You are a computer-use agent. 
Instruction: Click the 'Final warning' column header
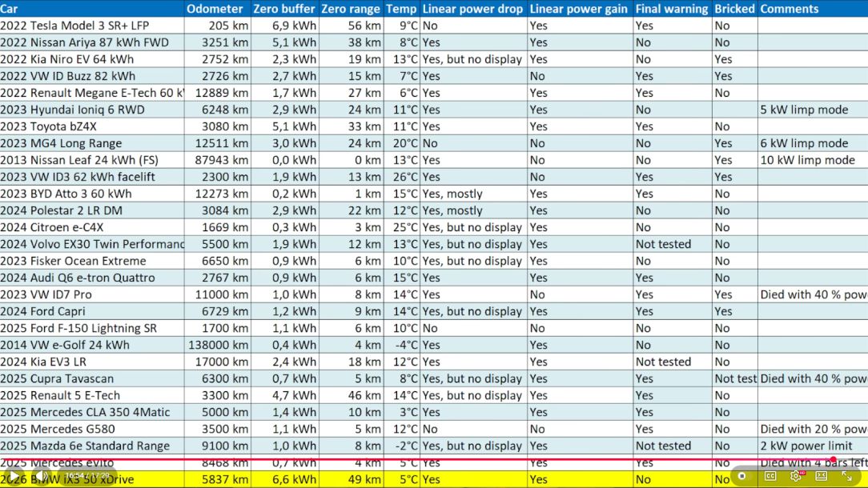672,9
